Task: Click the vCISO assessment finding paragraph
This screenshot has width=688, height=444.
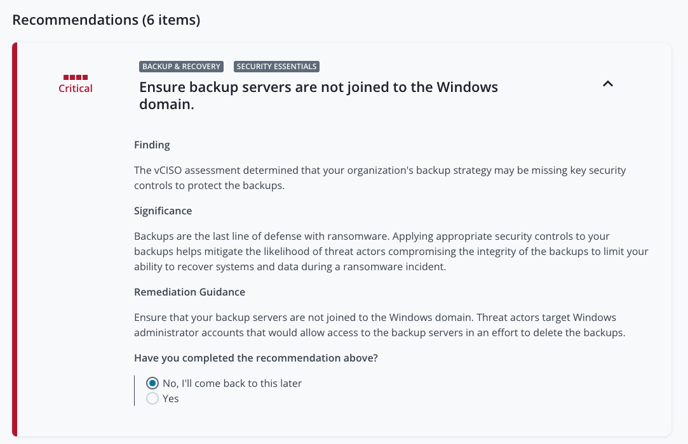Action: pyautogui.click(x=380, y=178)
